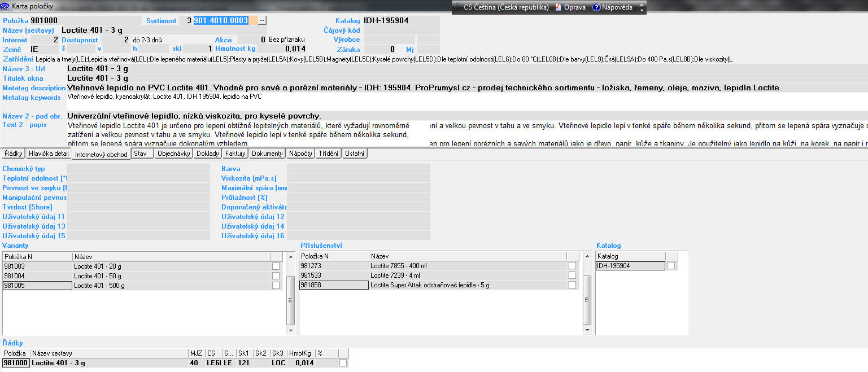The width and height of the screenshot is (868, 372).
Task: Click the Varianty list scroll down arrow
Action: click(x=291, y=330)
